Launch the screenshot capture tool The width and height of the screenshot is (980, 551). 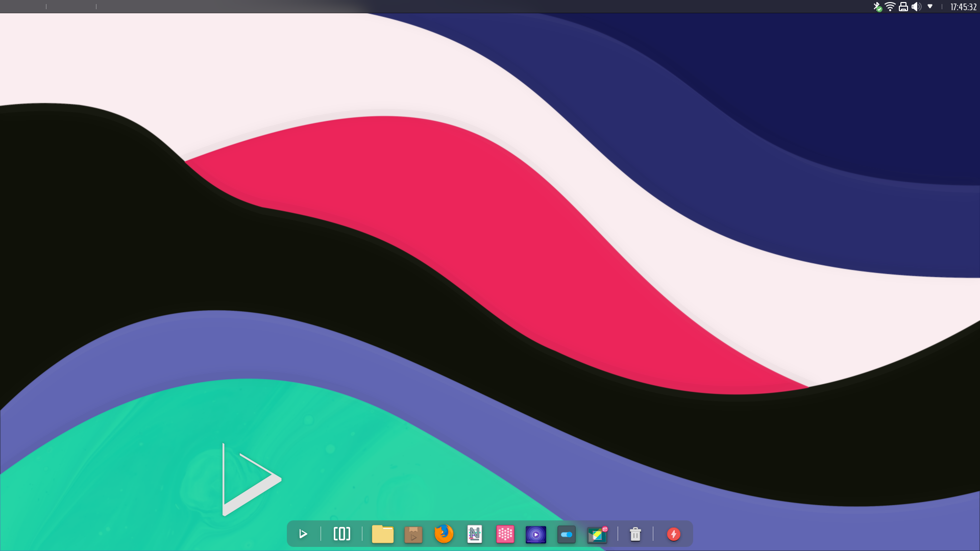tap(597, 534)
